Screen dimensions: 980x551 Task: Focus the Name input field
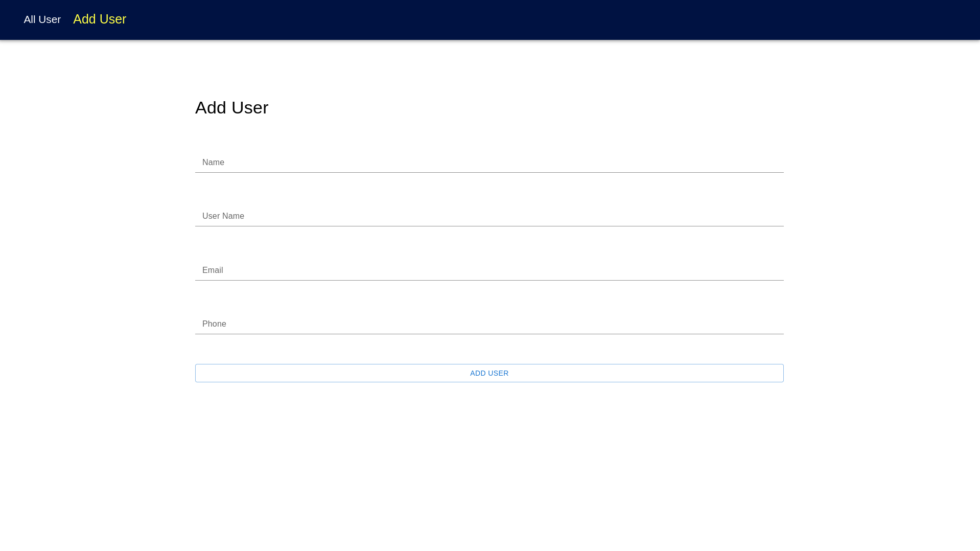[x=489, y=163]
